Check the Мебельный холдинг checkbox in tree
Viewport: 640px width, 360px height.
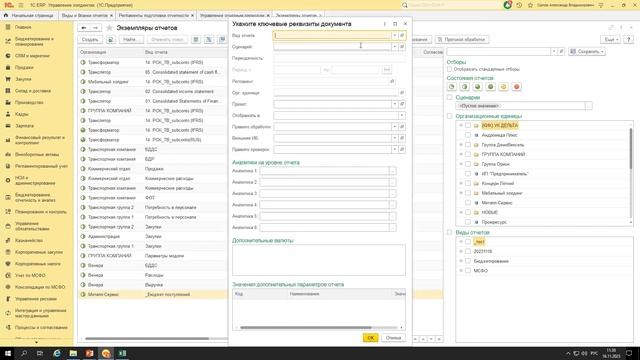click(x=468, y=193)
